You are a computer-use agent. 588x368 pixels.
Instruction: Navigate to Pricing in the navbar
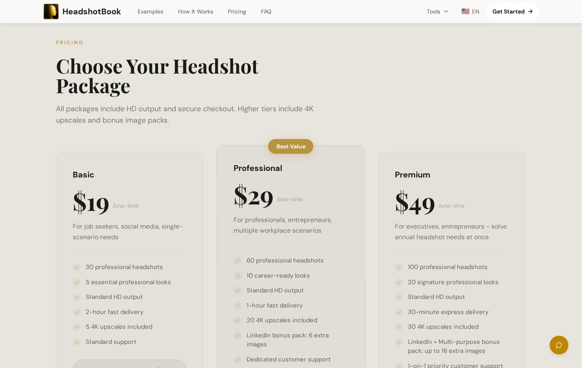pyautogui.click(x=237, y=11)
